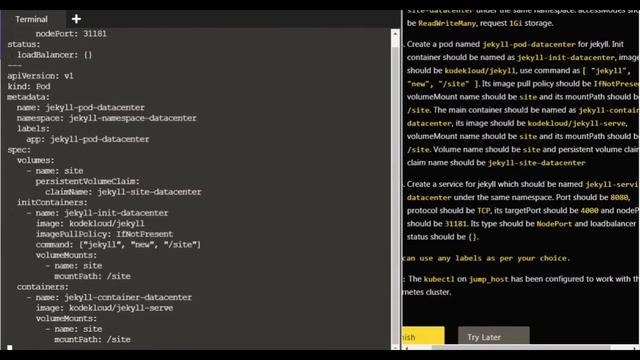Click the 'spec:' line in terminal
Screen dimensions: 640x360
19,150
